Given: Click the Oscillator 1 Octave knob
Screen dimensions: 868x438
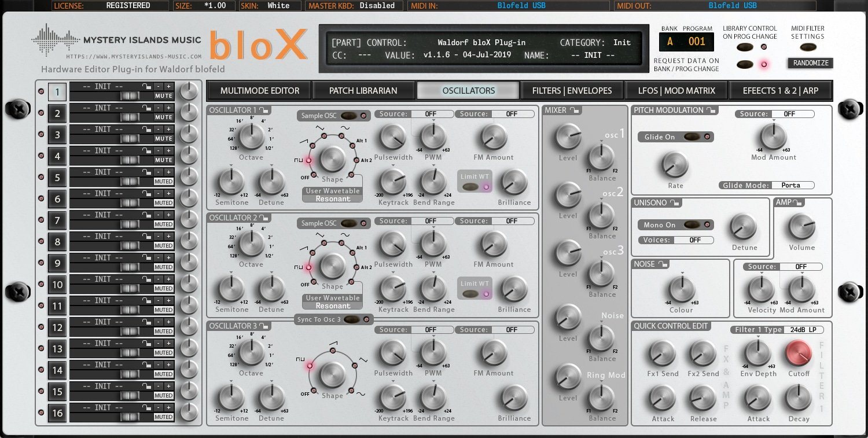Looking at the screenshot, I should 251,137.
